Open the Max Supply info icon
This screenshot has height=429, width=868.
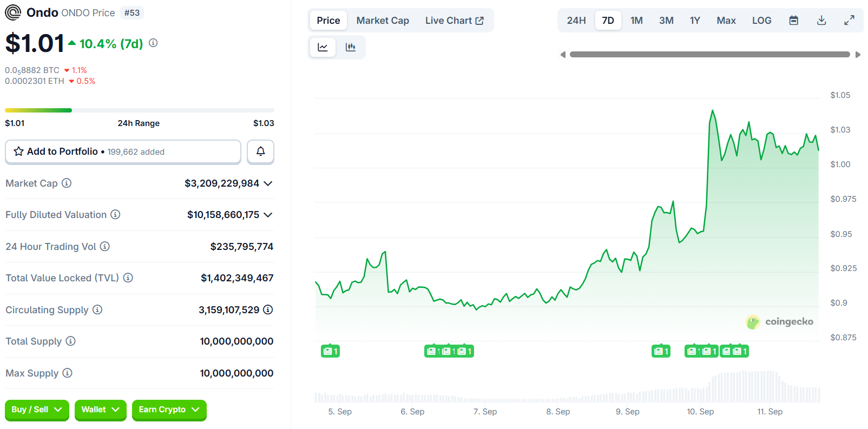[x=67, y=373]
